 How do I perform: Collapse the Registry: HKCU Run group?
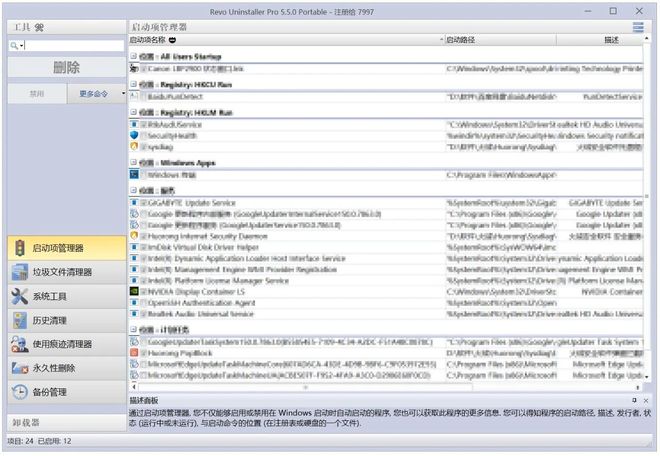[x=133, y=84]
